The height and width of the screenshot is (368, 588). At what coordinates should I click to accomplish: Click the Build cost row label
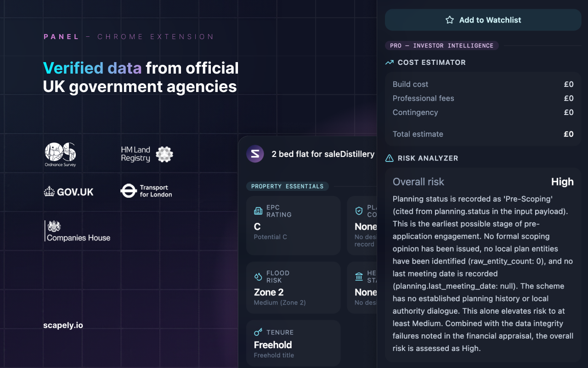point(410,84)
